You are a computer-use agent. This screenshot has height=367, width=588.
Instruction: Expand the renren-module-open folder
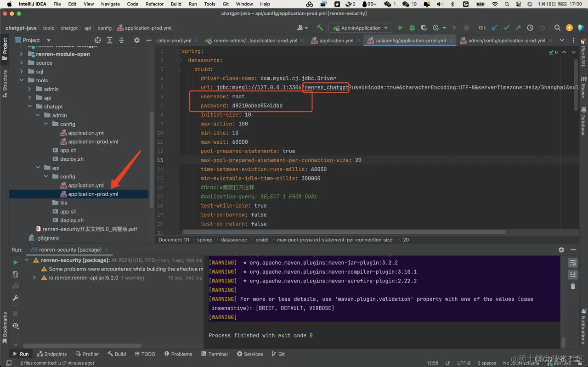22,54
